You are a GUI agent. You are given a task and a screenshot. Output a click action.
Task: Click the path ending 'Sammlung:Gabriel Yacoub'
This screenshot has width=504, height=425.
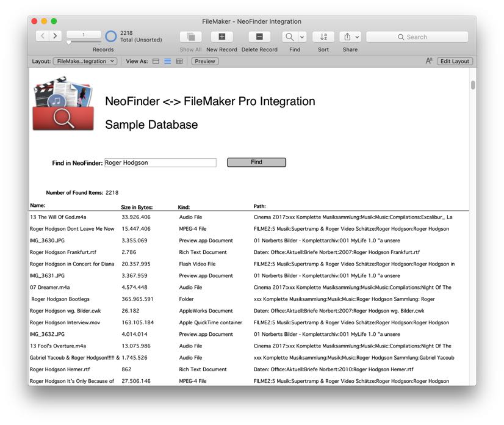pos(354,358)
